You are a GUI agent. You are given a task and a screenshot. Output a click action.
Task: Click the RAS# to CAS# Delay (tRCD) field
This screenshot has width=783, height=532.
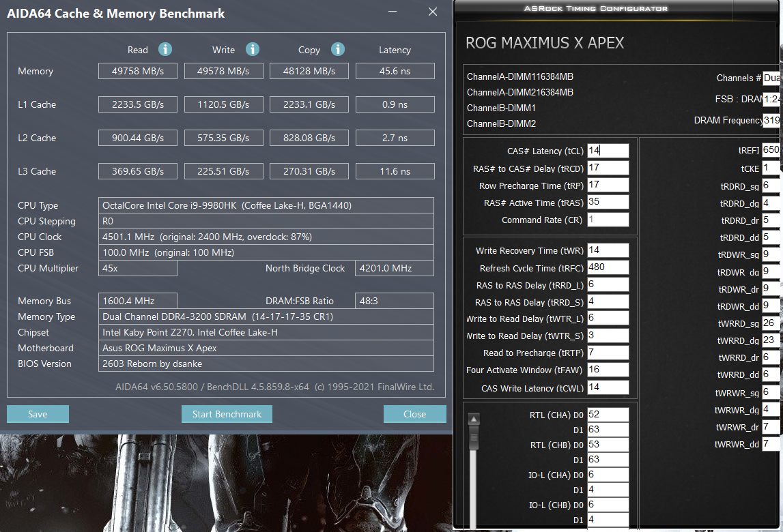(608, 168)
